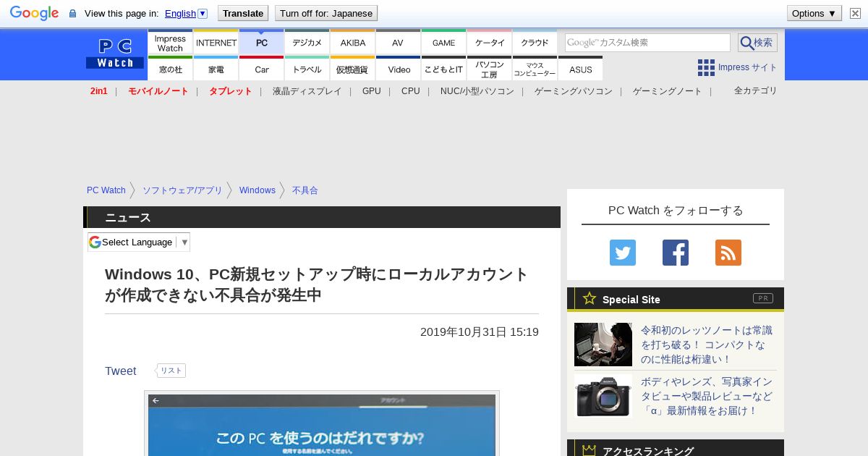Open the パソコン工房 tab
This screenshot has height=456, width=868.
[x=490, y=69]
